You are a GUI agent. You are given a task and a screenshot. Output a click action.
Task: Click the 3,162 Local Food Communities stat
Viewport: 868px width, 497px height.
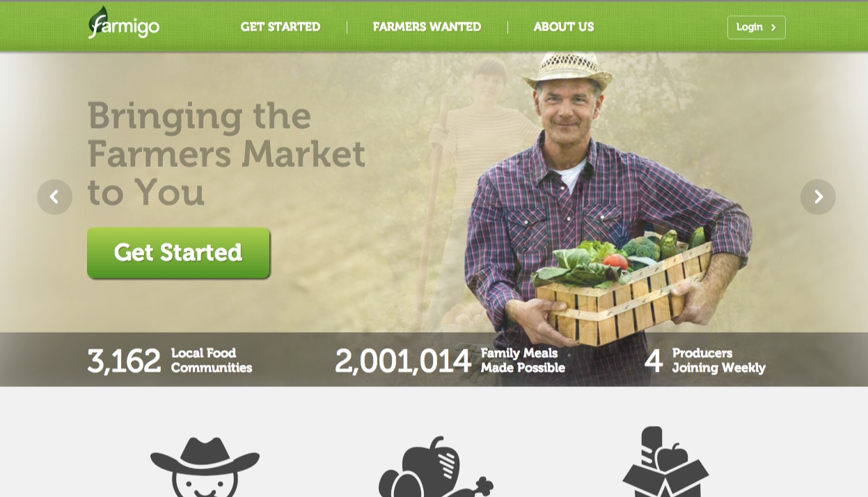click(x=169, y=361)
